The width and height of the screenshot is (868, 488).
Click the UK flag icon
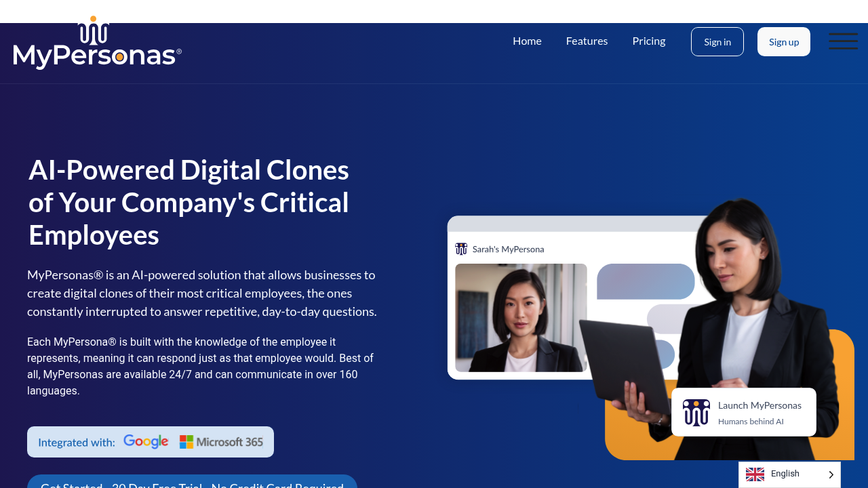[x=755, y=474]
